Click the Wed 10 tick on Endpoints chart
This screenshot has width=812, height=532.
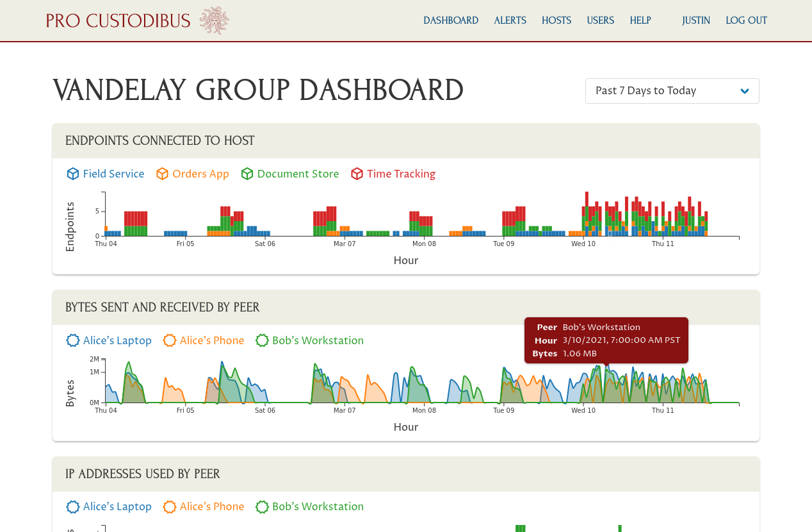[583, 244]
